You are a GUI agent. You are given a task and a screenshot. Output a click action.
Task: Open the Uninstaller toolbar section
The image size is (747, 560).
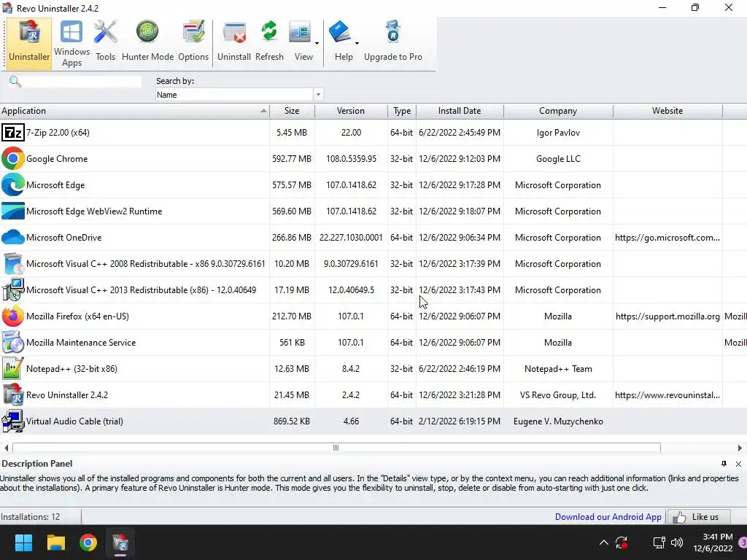(29, 43)
